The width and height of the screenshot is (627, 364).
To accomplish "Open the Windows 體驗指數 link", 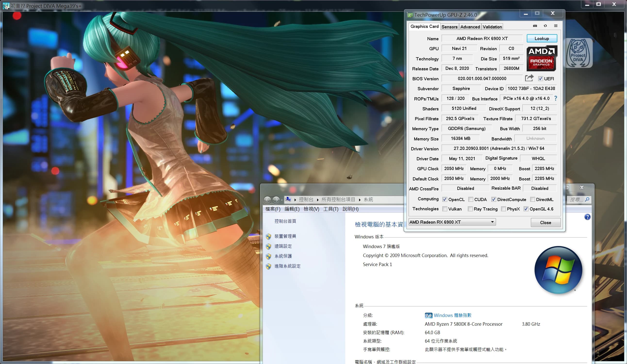I will pyautogui.click(x=452, y=315).
